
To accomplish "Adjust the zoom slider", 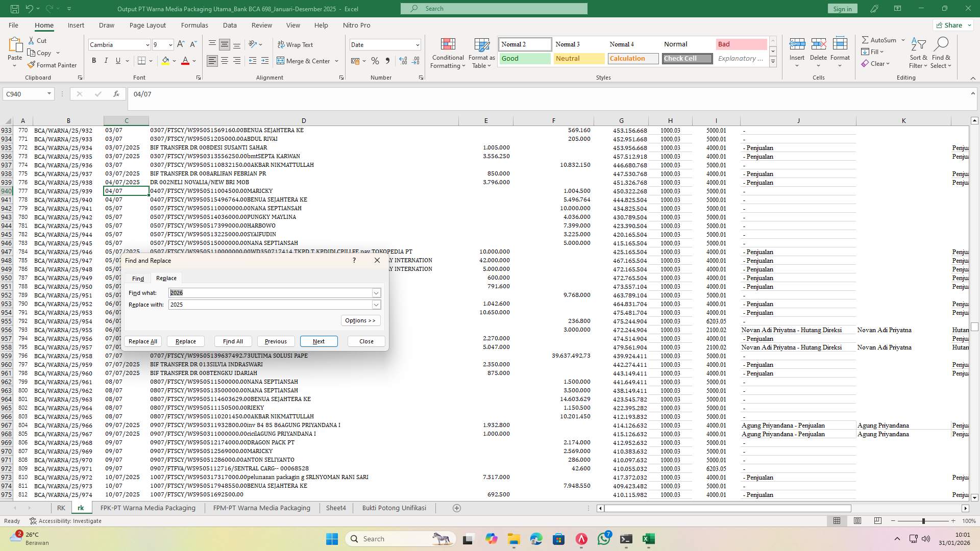I will (x=923, y=521).
